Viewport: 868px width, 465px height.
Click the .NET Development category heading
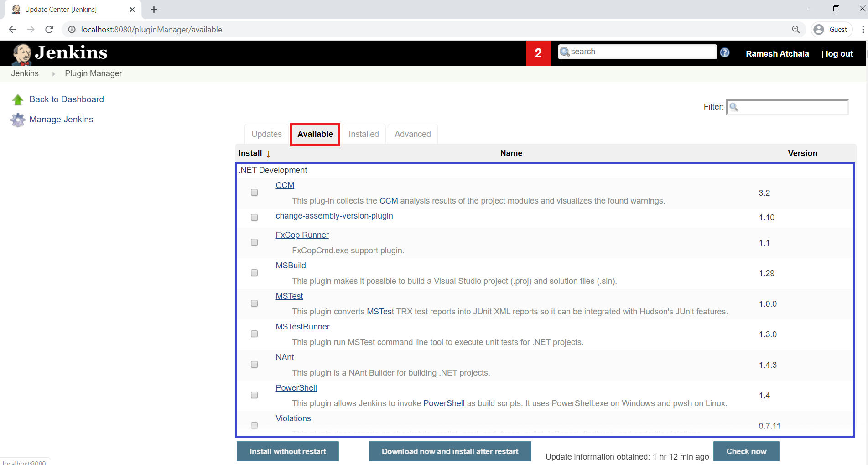pyautogui.click(x=273, y=170)
